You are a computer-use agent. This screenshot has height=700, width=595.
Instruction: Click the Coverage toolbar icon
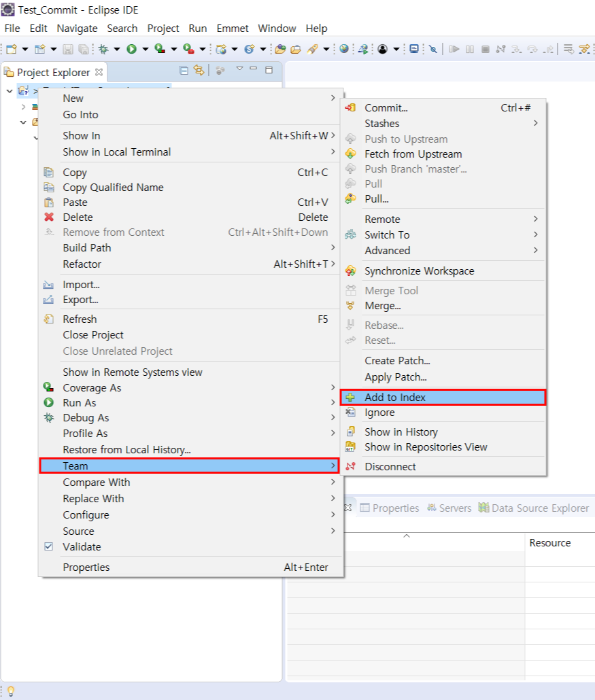[160, 49]
